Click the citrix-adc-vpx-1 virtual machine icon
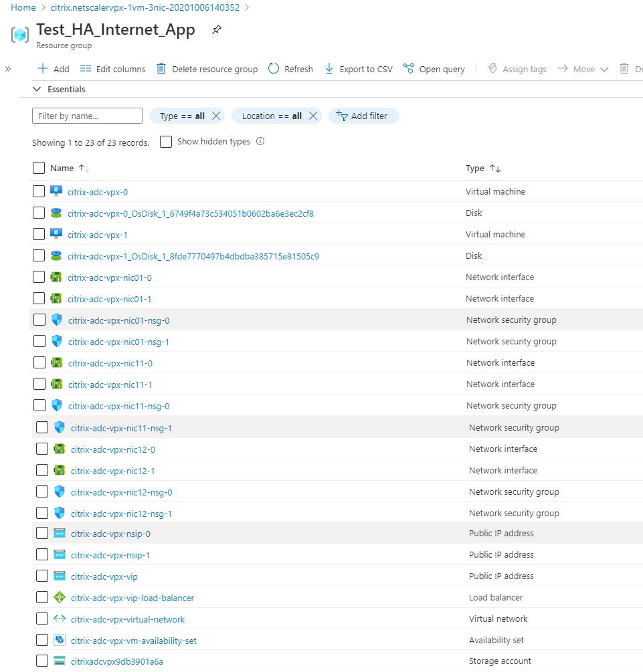Image resolution: width=643 pixels, height=672 pixels. pyautogui.click(x=56, y=234)
